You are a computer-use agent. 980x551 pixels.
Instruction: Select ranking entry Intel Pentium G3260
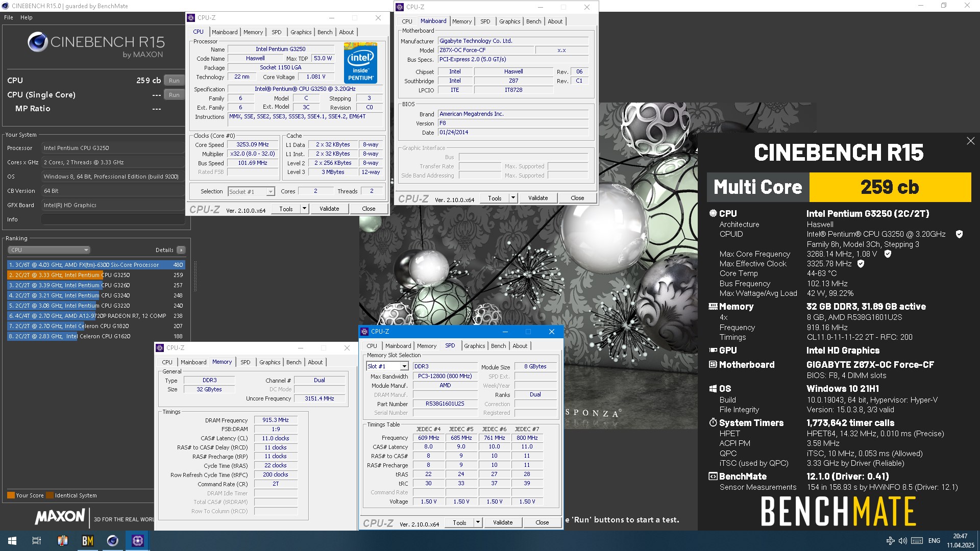coord(96,285)
